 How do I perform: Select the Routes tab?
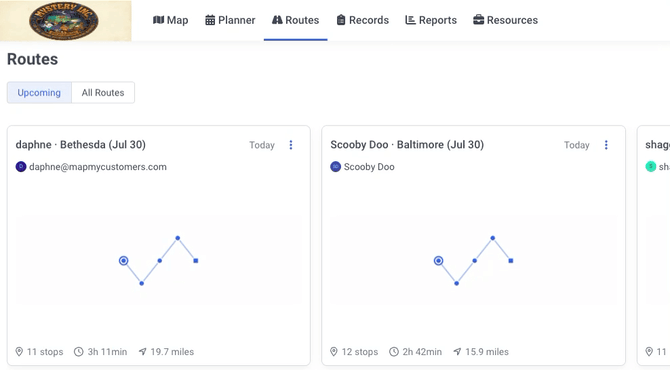point(296,20)
